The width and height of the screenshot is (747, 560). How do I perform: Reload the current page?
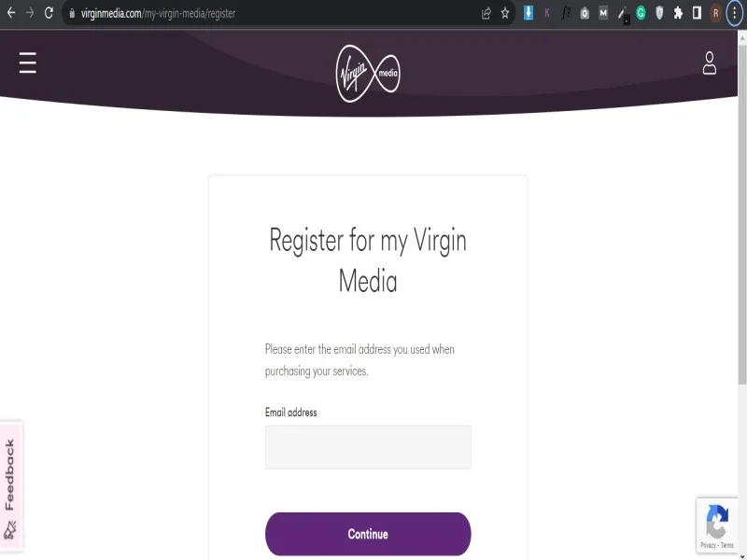pyautogui.click(x=49, y=13)
